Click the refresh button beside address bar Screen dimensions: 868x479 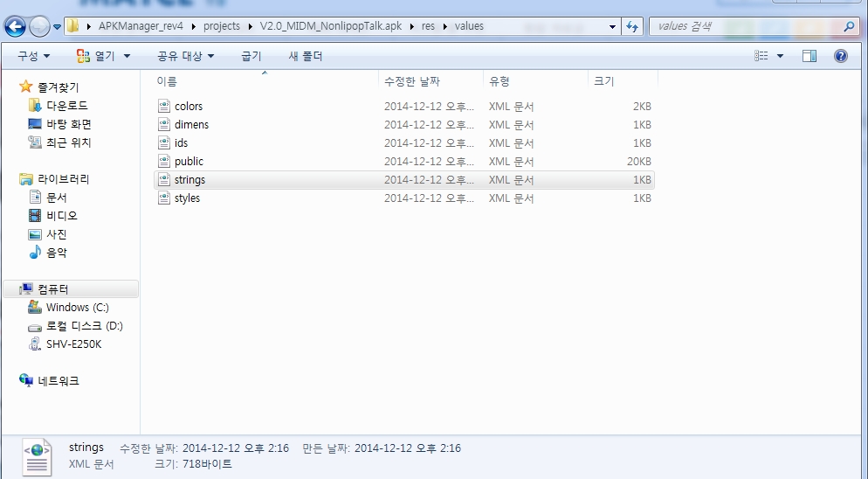633,26
